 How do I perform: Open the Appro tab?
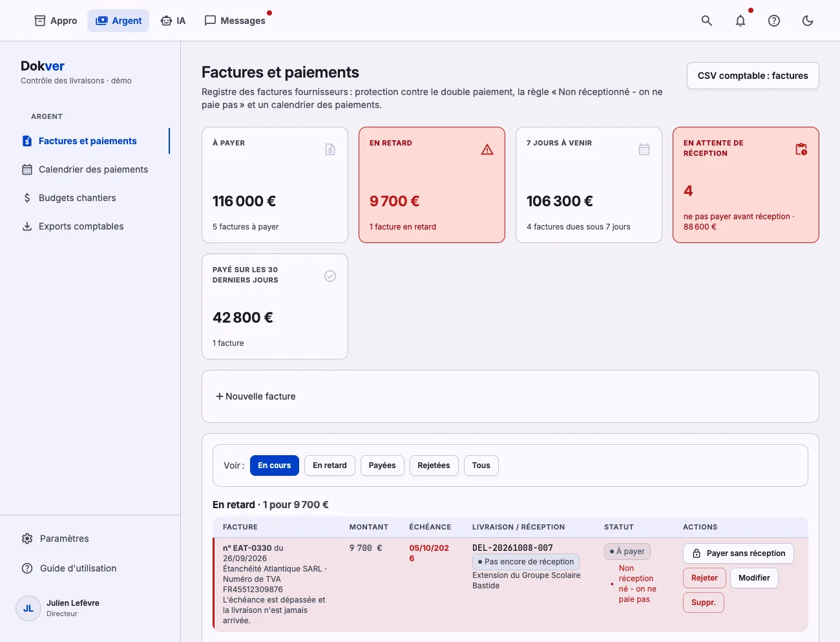point(56,21)
